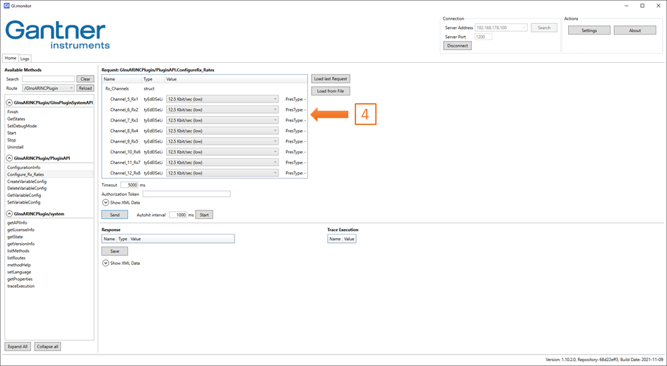Open rate dropdown for Channel_7_Rx3
The height and width of the screenshot is (366, 667).
point(222,120)
